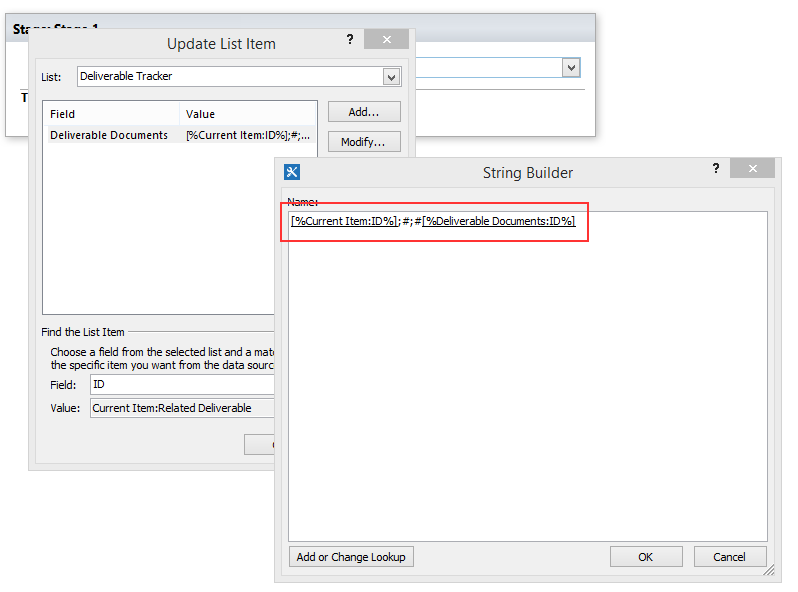Click the Deliverable Documents:ID lookup token

(x=499, y=221)
